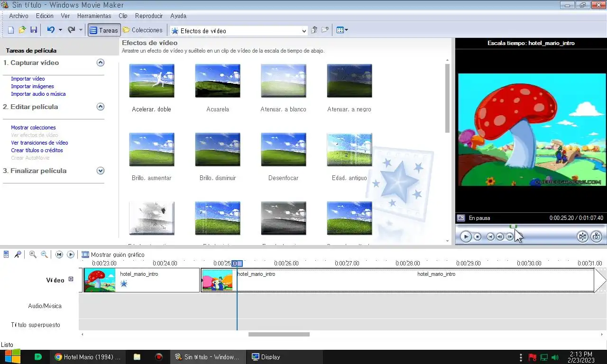The width and height of the screenshot is (607, 364).
Task: Play the preview monitor video
Action: tap(466, 237)
